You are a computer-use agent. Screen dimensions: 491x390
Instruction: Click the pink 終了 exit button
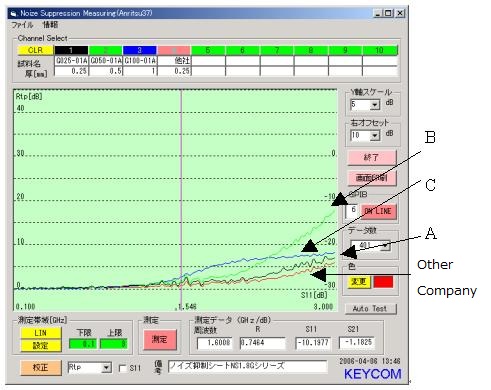click(372, 157)
